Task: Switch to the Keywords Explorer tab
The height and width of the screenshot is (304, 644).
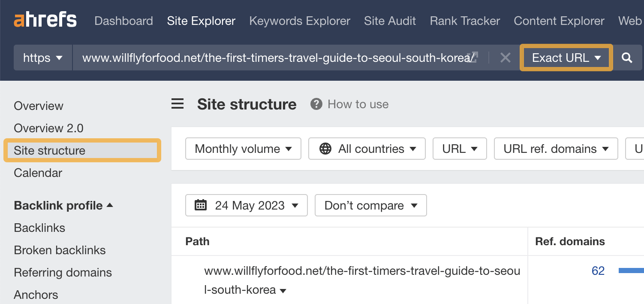Action: pos(299,21)
